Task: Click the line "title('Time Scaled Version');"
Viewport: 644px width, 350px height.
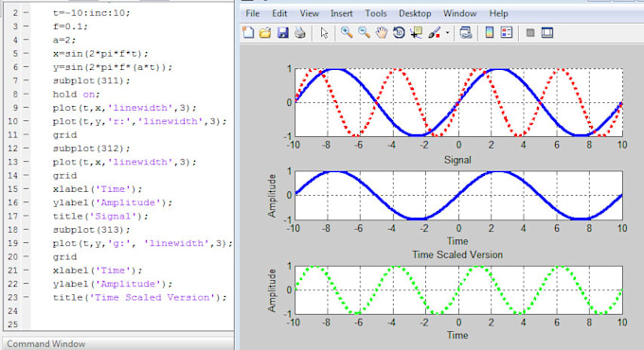Action: click(x=139, y=297)
